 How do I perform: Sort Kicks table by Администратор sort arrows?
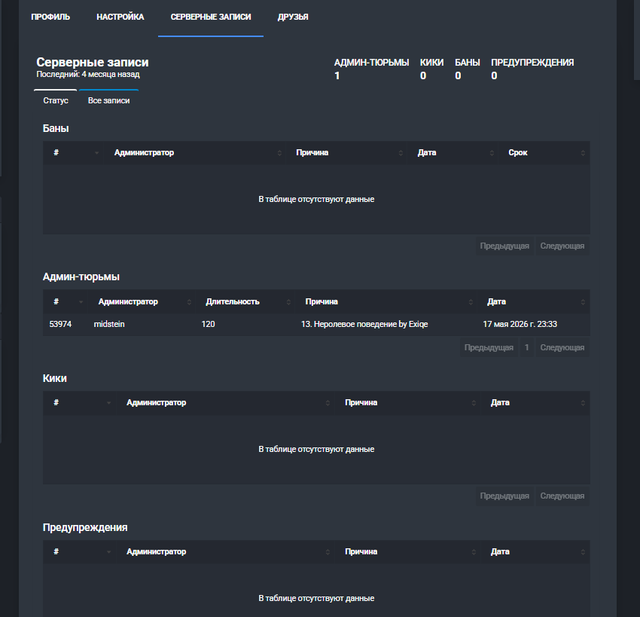point(327,403)
